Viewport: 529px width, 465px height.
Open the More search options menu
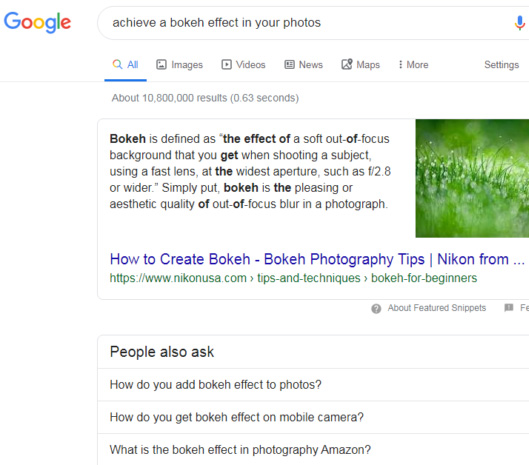pyautogui.click(x=413, y=64)
